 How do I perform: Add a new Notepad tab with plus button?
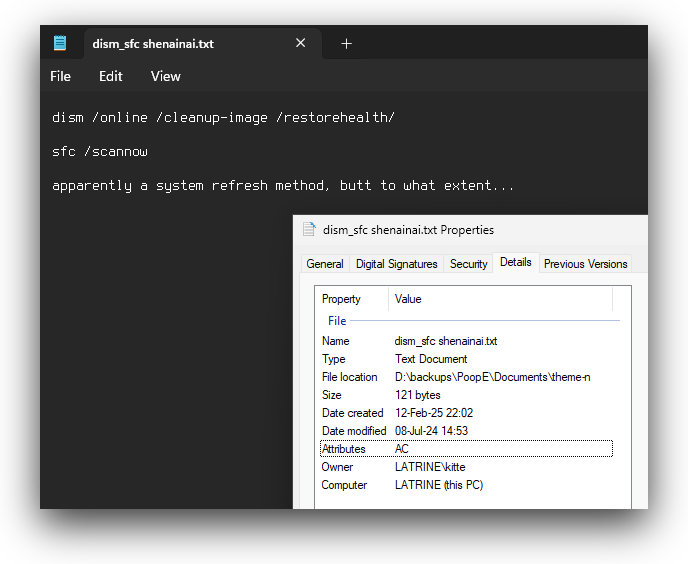tap(346, 43)
